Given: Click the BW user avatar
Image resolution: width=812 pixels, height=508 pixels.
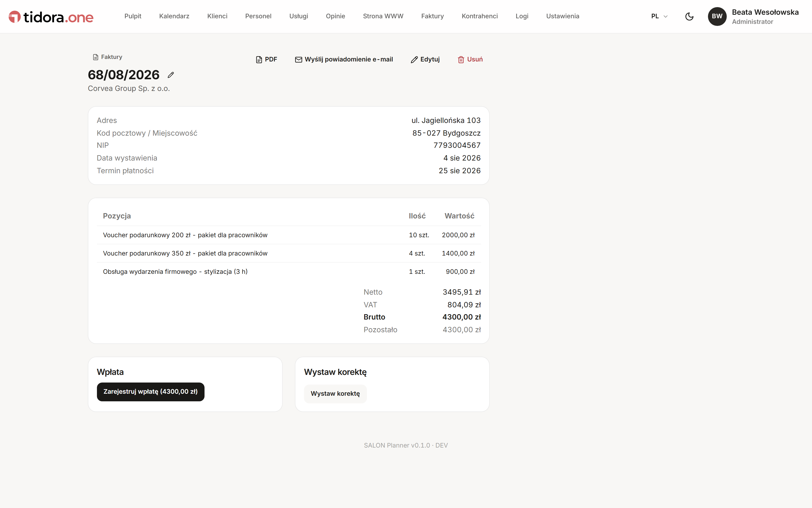Looking at the screenshot, I should (x=717, y=17).
